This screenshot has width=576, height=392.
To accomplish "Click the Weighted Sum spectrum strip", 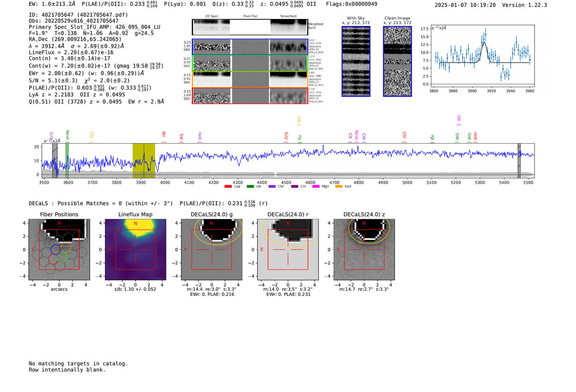I will pyautogui.click(x=250, y=27).
